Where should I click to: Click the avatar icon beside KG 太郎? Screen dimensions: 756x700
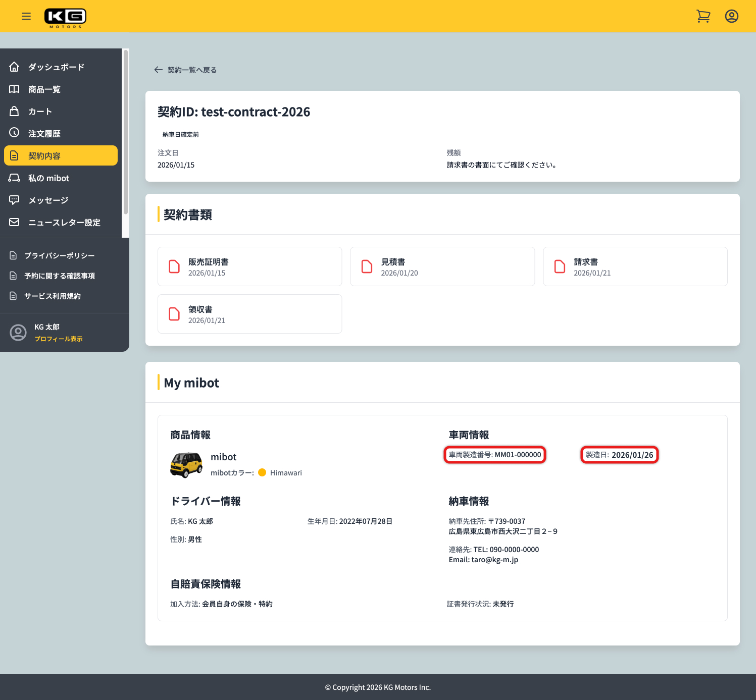(18, 333)
